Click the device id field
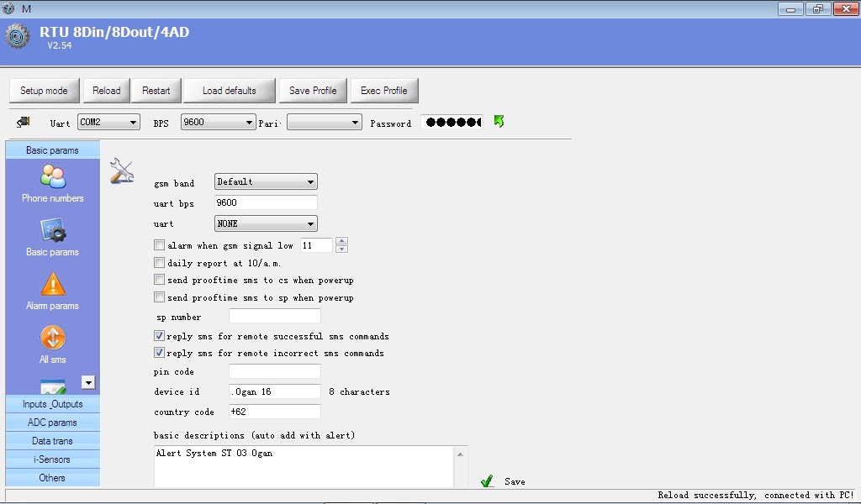 tap(275, 391)
